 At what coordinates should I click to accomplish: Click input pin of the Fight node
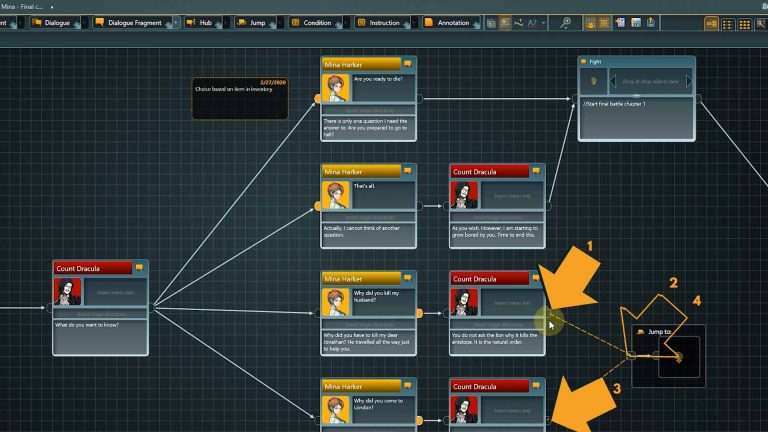click(576, 98)
